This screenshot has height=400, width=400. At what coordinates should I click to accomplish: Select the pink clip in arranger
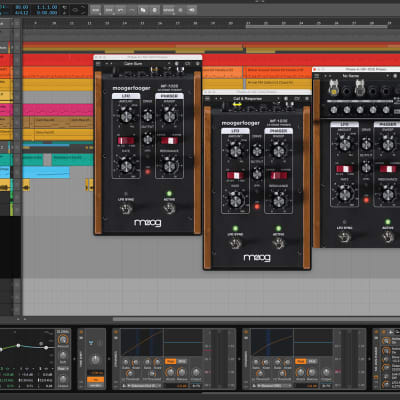[58, 110]
